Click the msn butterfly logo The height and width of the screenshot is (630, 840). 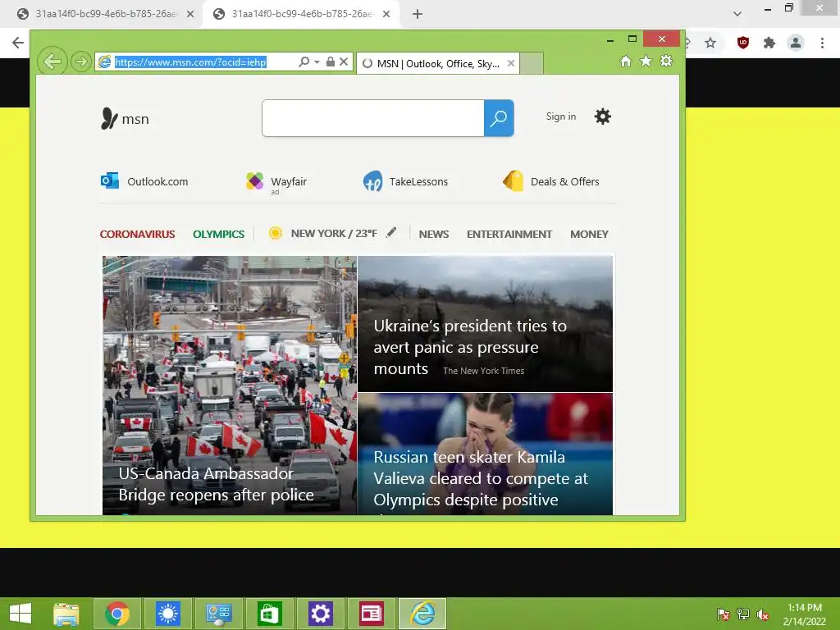(125, 118)
